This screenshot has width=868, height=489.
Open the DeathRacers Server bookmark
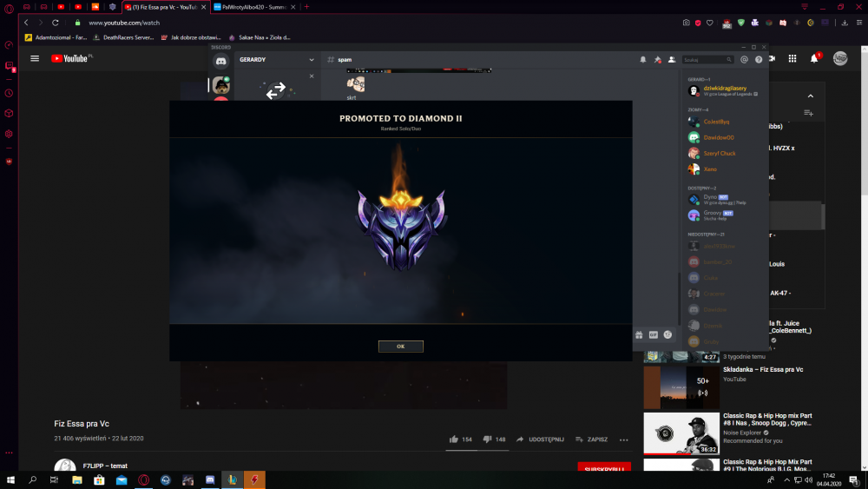(123, 37)
